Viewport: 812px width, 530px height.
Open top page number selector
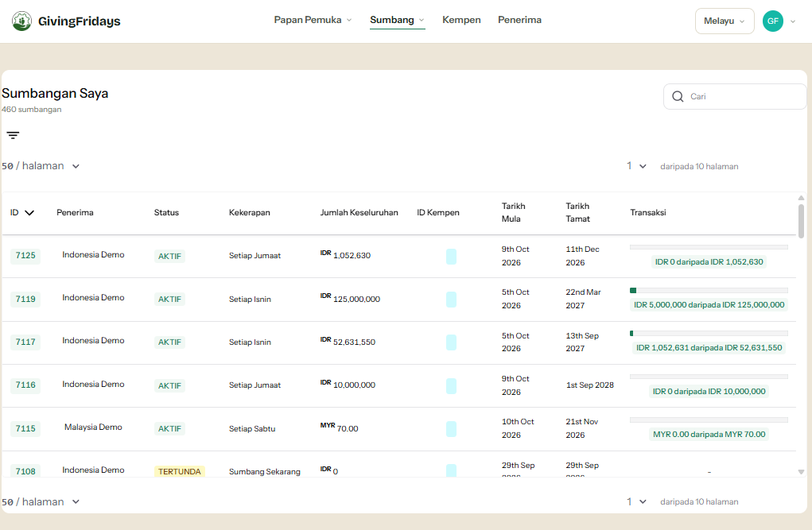(636, 166)
